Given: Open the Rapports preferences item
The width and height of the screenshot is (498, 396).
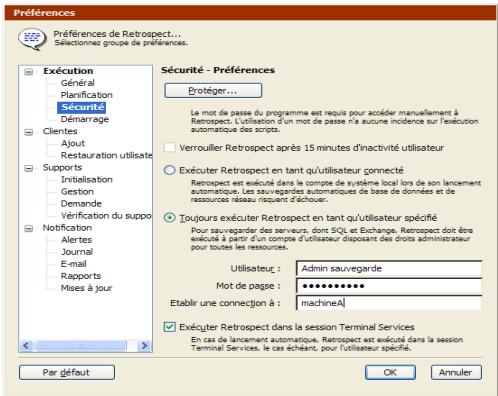Looking at the screenshot, I should [81, 276].
